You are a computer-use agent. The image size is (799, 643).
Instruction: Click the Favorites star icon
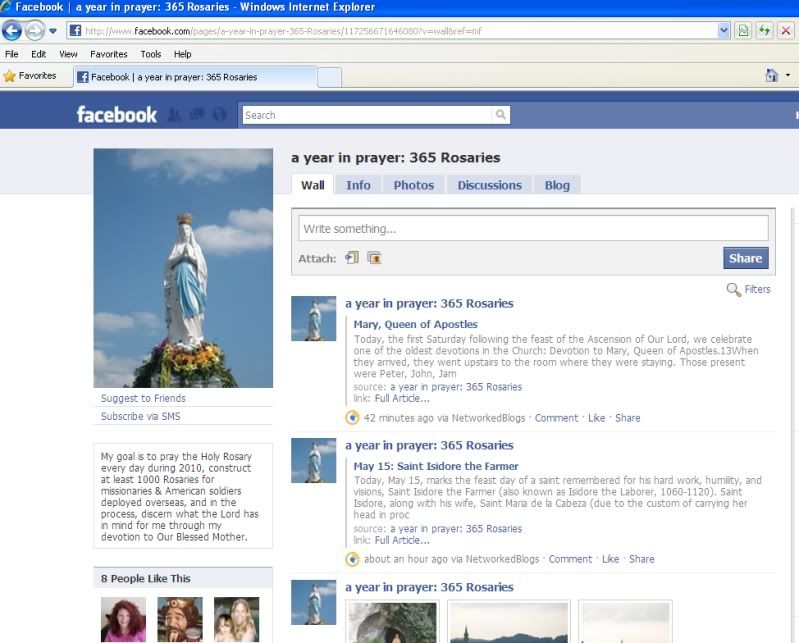click(x=9, y=76)
